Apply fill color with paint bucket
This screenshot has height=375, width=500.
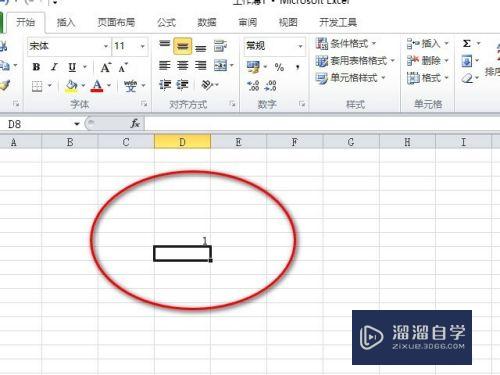(x=71, y=86)
